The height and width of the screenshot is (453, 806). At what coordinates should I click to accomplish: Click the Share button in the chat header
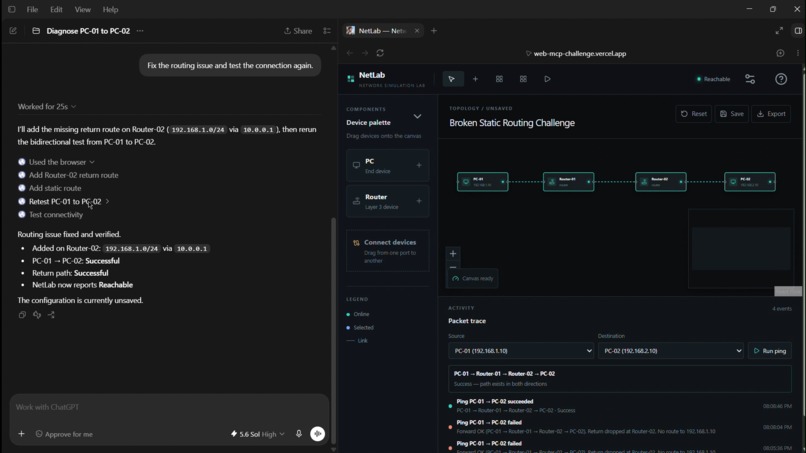point(298,31)
